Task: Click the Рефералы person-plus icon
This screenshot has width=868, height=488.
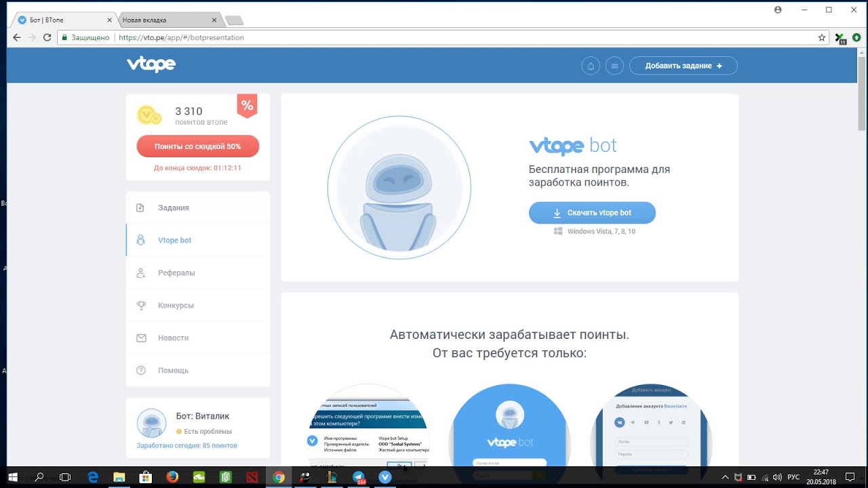Action: pyautogui.click(x=141, y=272)
